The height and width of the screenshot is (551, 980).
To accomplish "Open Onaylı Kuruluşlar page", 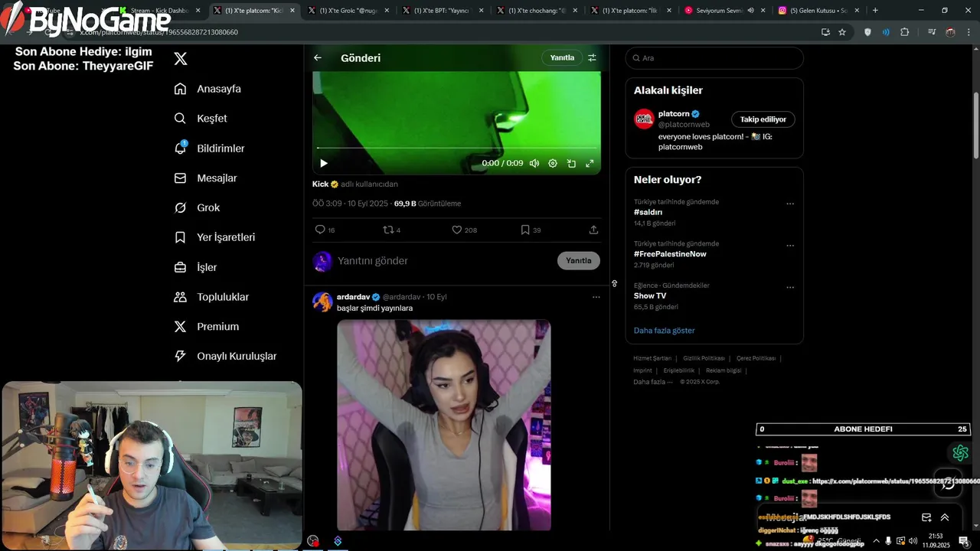I will 225,356.
